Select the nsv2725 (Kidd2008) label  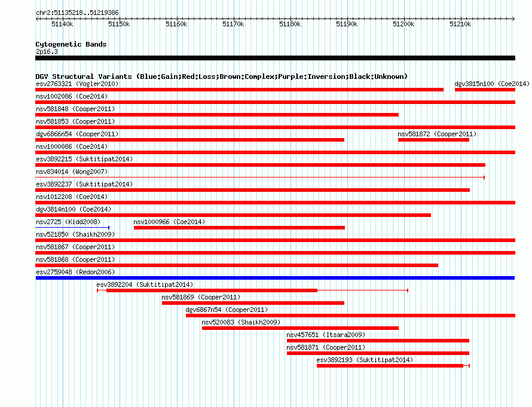point(68,222)
